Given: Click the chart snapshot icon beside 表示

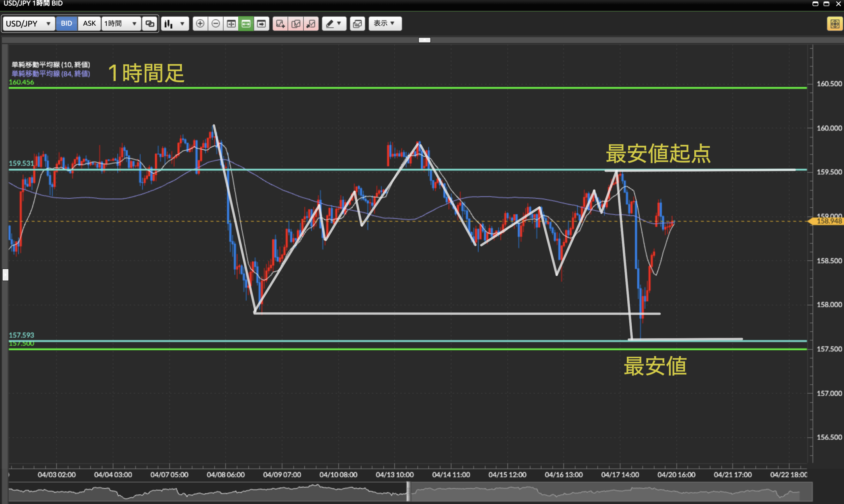Looking at the screenshot, I should click(x=357, y=23).
